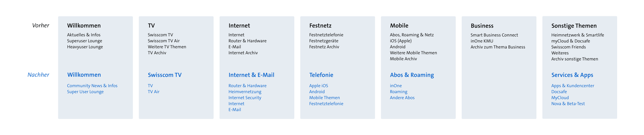Go to Heimvernetzung
Screen dimensions: 644x135
tap(245, 92)
